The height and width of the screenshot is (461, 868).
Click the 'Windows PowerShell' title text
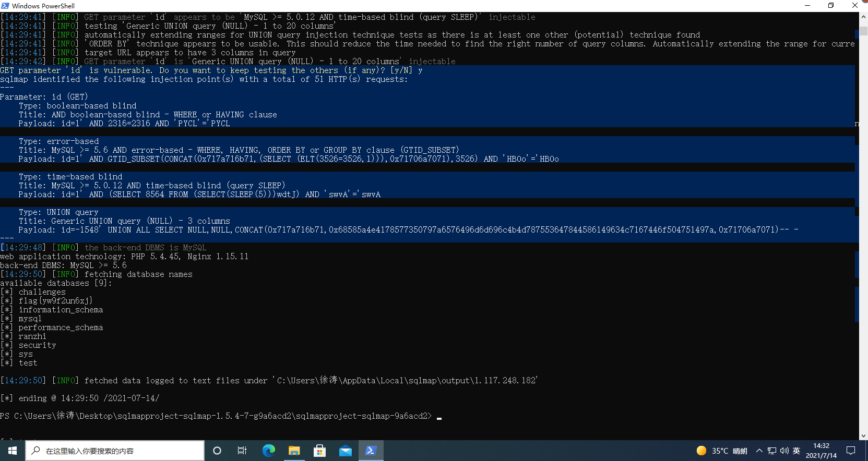click(x=43, y=6)
